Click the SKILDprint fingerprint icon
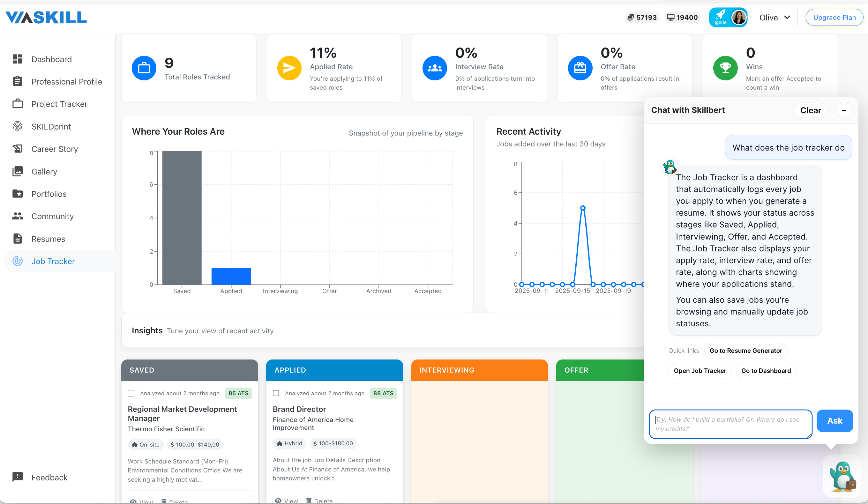The height and width of the screenshot is (504, 868). [x=17, y=126]
